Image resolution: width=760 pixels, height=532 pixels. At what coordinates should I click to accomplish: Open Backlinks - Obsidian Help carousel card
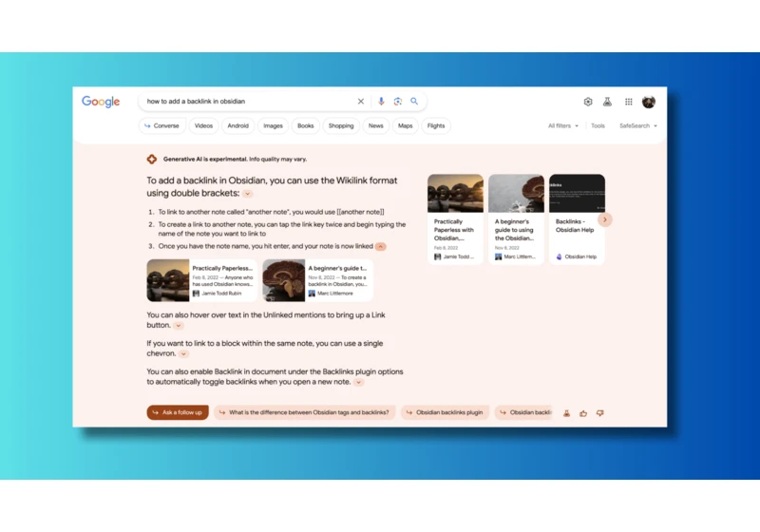pyautogui.click(x=577, y=219)
